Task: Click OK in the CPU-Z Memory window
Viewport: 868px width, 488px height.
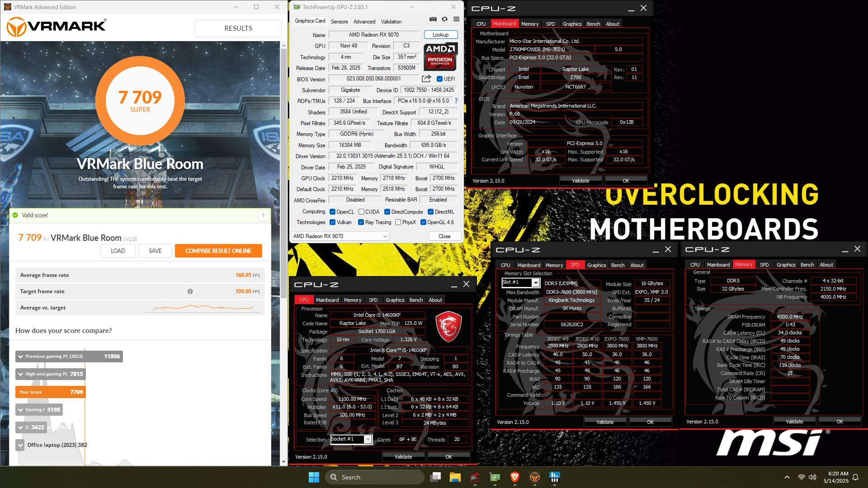Action: click(840, 422)
